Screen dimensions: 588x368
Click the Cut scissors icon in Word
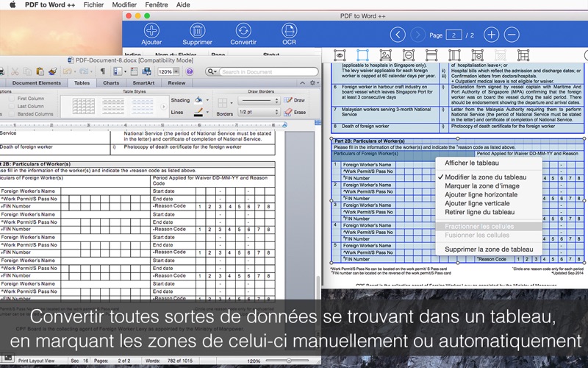pyautogui.click(x=15, y=71)
